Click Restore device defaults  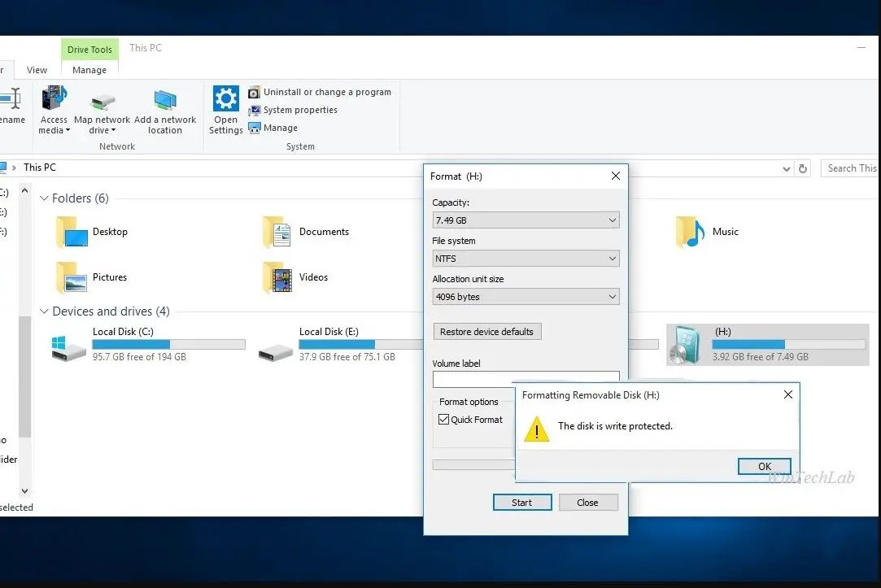click(486, 331)
